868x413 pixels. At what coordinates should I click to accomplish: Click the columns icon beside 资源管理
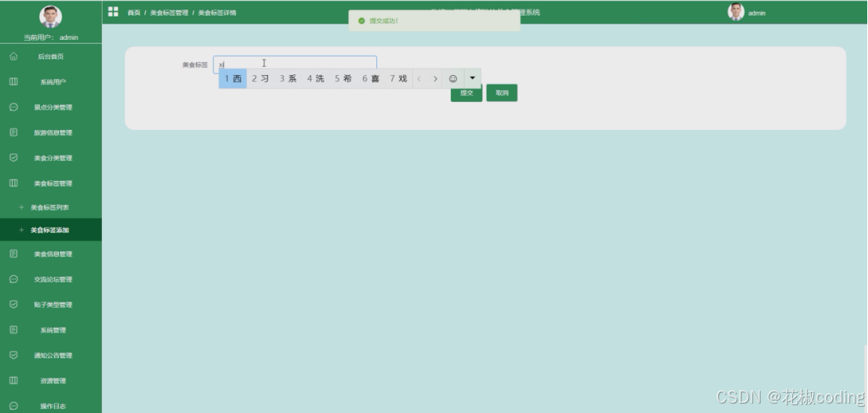coord(14,380)
